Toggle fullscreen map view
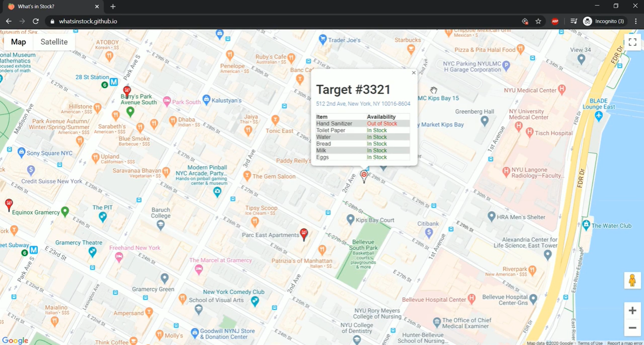 click(633, 42)
